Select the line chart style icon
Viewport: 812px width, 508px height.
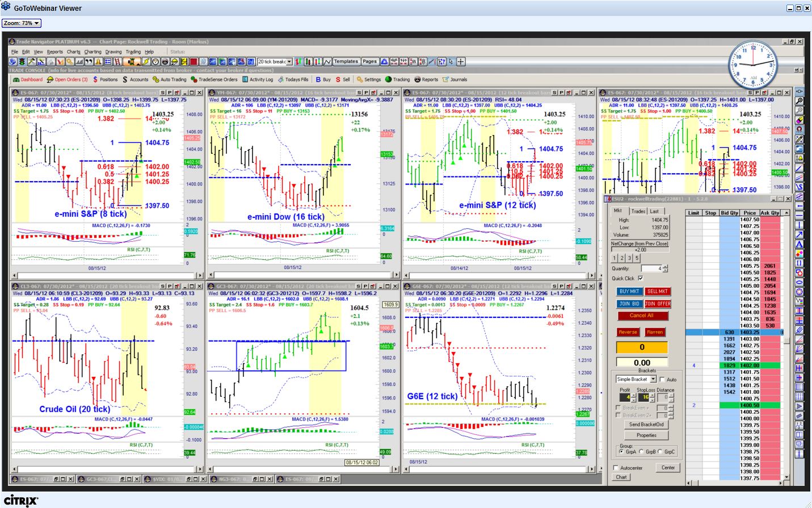(x=327, y=61)
